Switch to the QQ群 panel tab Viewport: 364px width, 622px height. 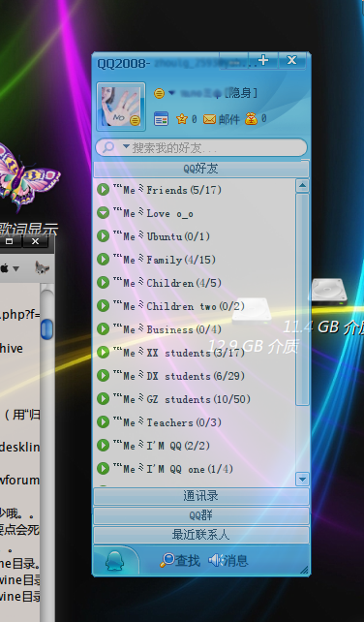tap(201, 515)
